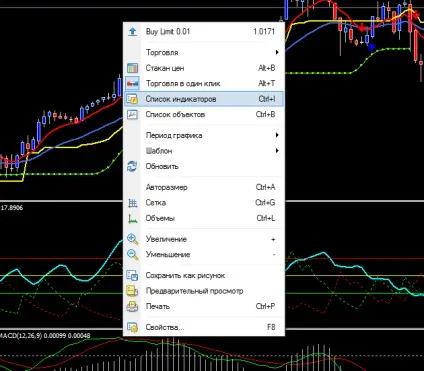Image resolution: width=424 pixels, height=371 pixels.
Task: Click the Ctrl+I shortcut label
Action: coord(267,99)
